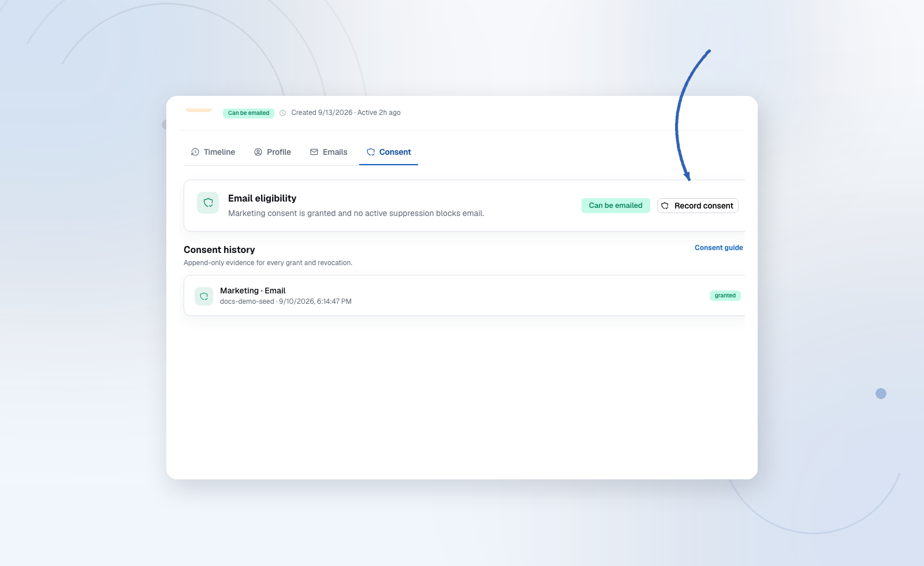Click the 'Consent history' heading
924x566 pixels.
(219, 250)
